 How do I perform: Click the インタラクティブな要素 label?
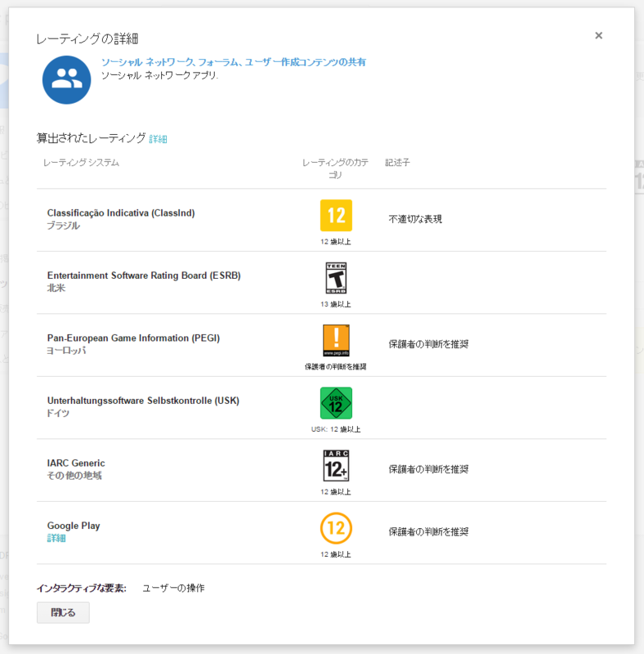[x=82, y=588]
